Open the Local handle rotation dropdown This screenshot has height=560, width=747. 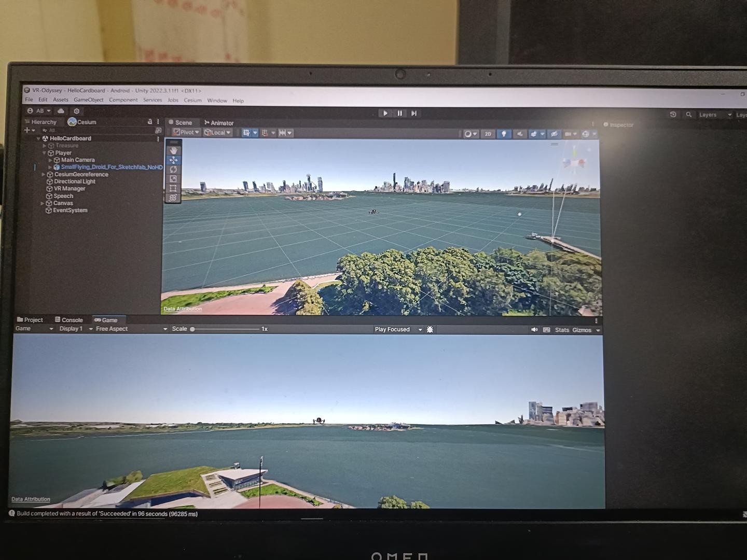[217, 133]
